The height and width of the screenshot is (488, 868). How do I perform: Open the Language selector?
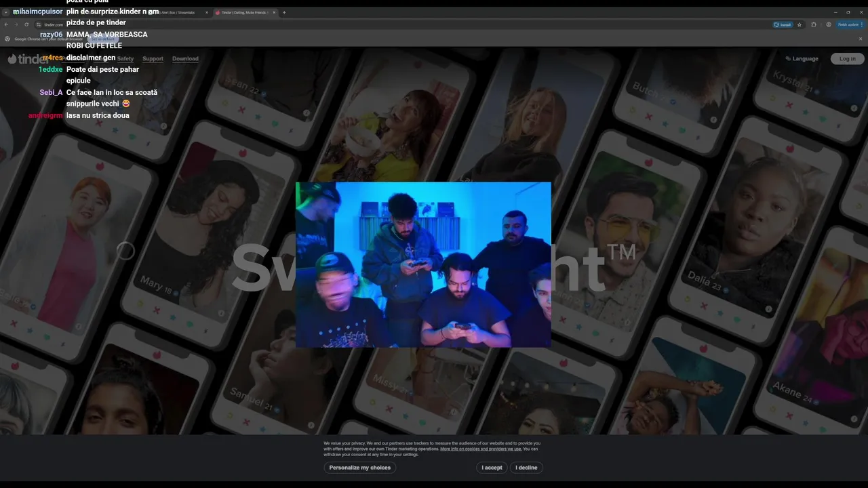pos(802,59)
